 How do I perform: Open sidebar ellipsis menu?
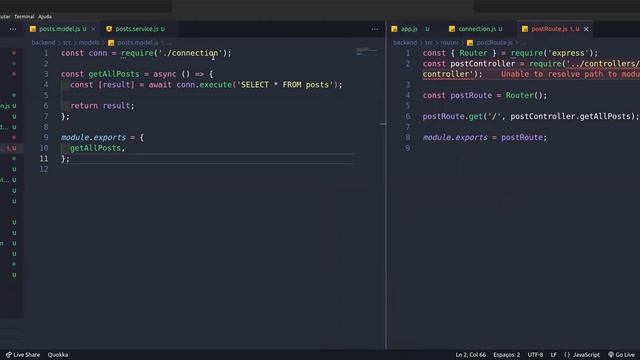click(13, 29)
